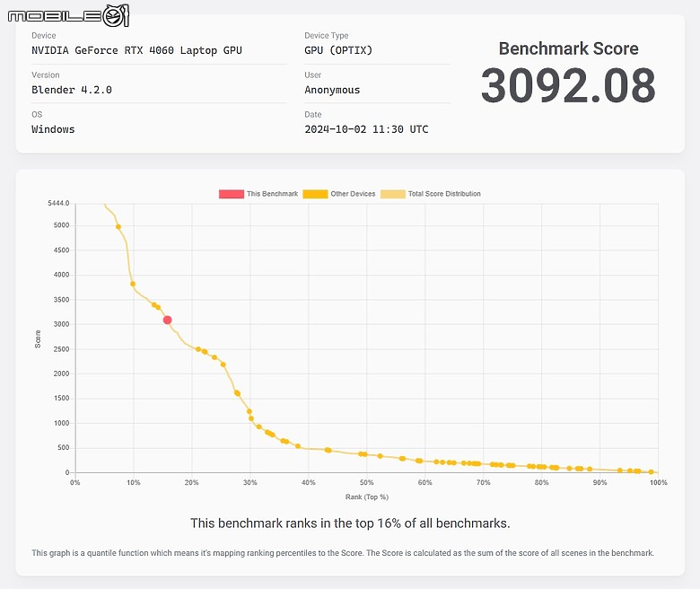Click the Anonymous user name
The height and width of the screenshot is (589, 700).
[332, 90]
